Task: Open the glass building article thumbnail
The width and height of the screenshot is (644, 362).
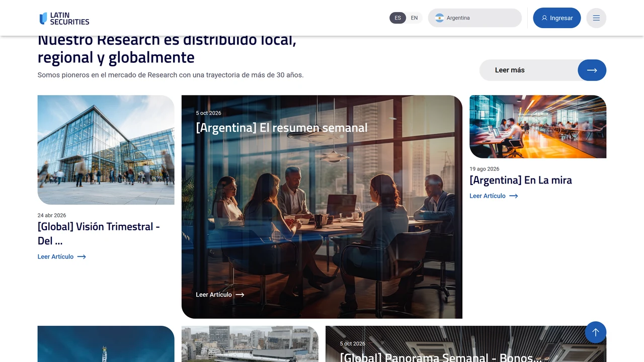Action: tap(106, 150)
